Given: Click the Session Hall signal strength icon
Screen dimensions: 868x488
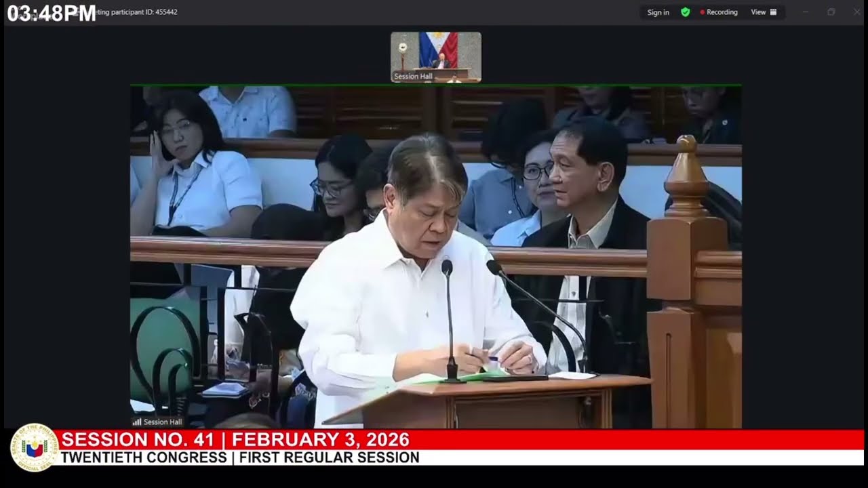Looking at the screenshot, I should pyautogui.click(x=136, y=422).
